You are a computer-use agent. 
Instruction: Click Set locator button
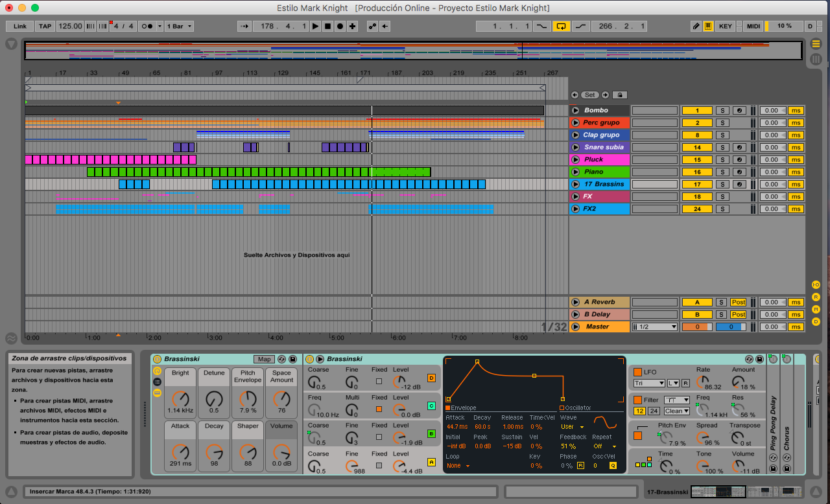point(589,95)
